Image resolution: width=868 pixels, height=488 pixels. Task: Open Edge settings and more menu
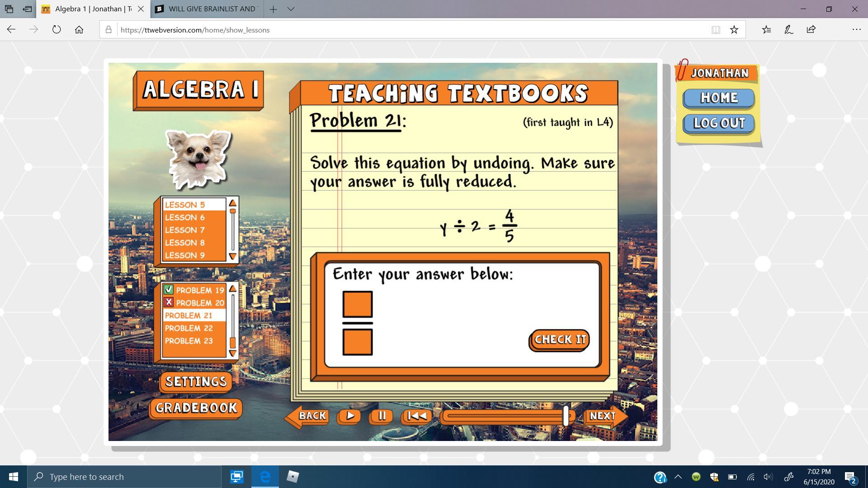pyautogui.click(x=856, y=30)
